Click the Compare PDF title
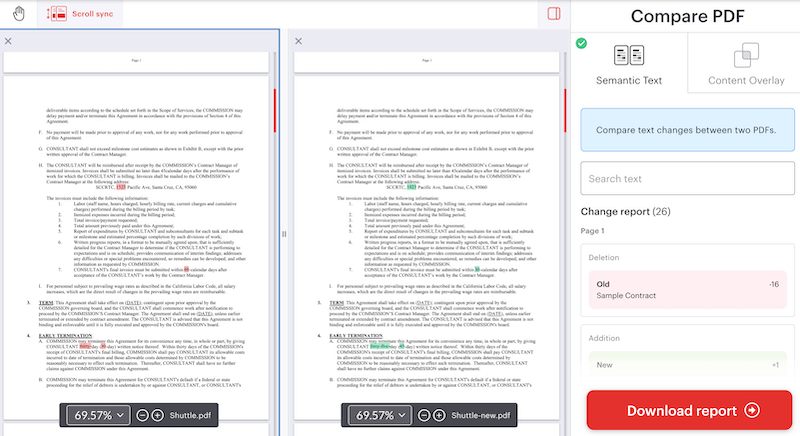This screenshot has width=800, height=436. click(687, 16)
